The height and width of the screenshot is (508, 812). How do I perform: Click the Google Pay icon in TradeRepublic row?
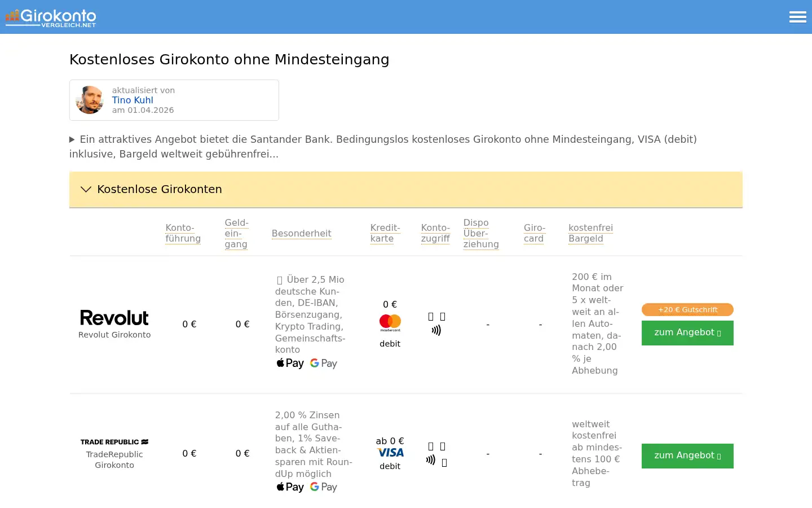point(324,487)
